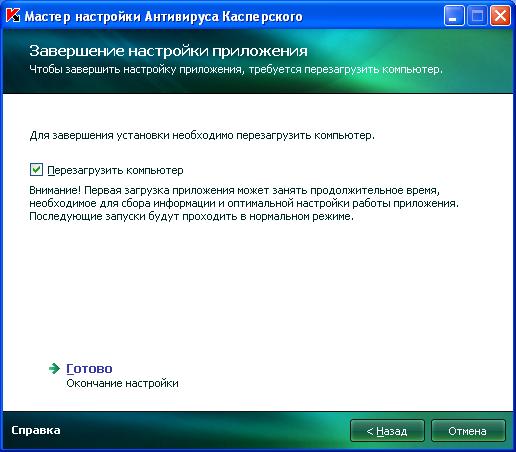Click the Перезагрузить компьютер checkbox label text

click(115, 170)
